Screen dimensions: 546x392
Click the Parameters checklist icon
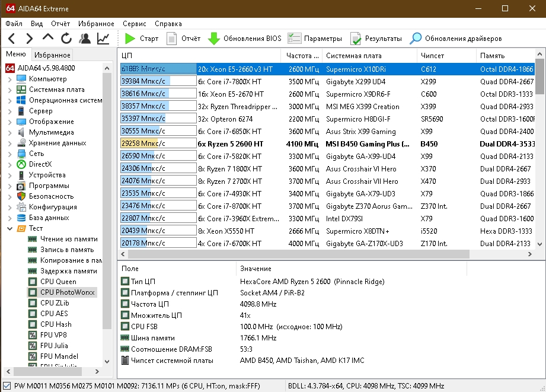[x=294, y=39]
